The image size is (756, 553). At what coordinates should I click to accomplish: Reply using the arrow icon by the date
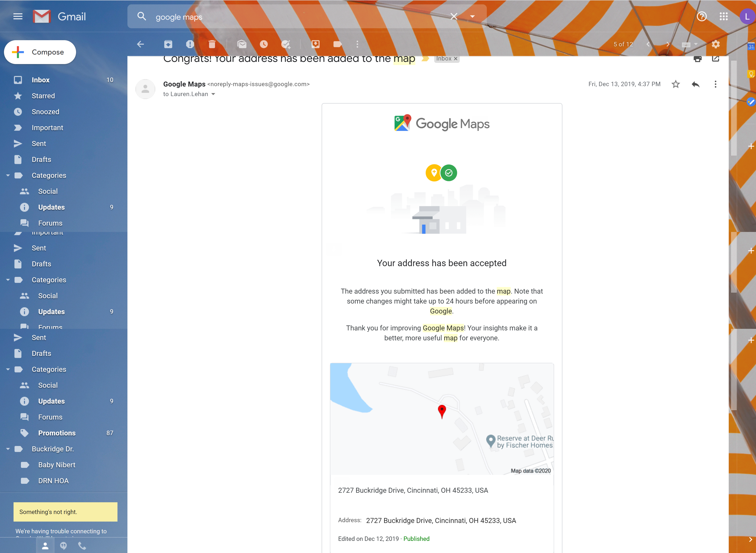(695, 84)
